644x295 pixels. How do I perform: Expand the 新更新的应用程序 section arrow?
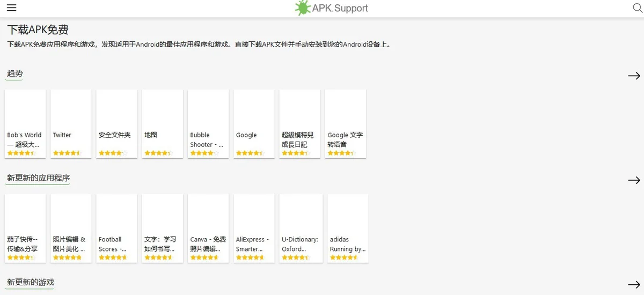(634, 180)
